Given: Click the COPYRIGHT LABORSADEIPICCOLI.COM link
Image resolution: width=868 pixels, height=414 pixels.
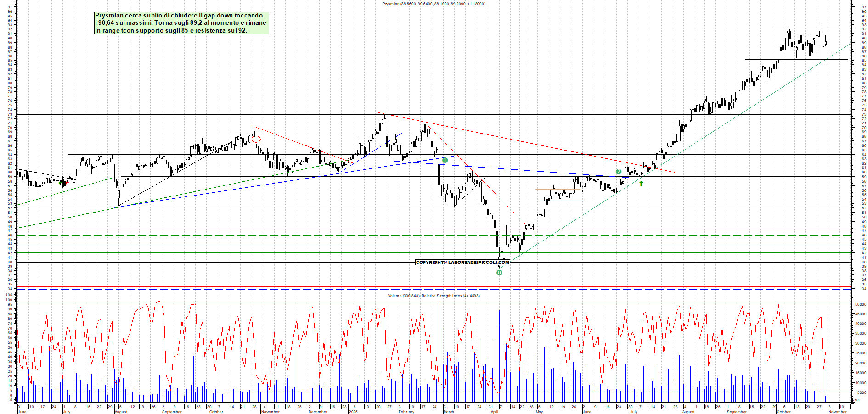Looking at the screenshot, I should tap(462, 263).
